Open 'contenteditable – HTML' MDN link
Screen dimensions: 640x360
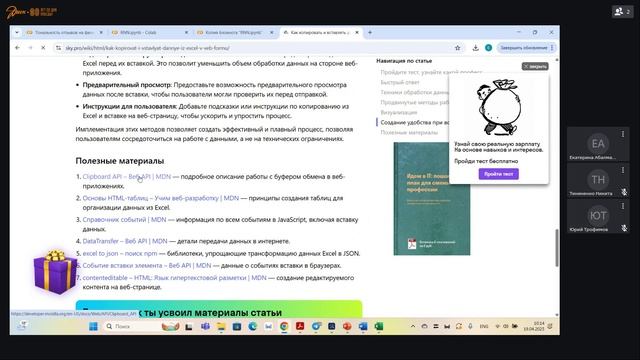tap(174, 278)
